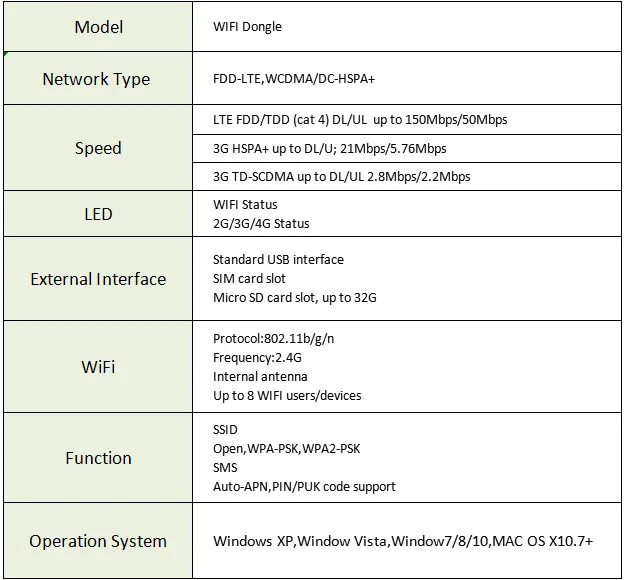Click Micro SD card slot line
Viewport: 625px width, 580px height.
pos(295,298)
